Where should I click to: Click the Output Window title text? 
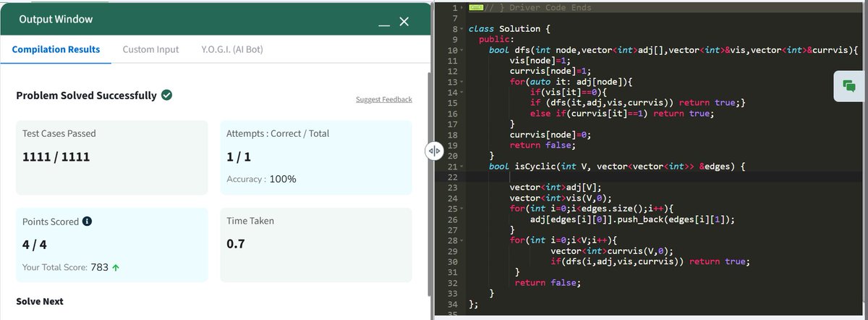tap(56, 20)
